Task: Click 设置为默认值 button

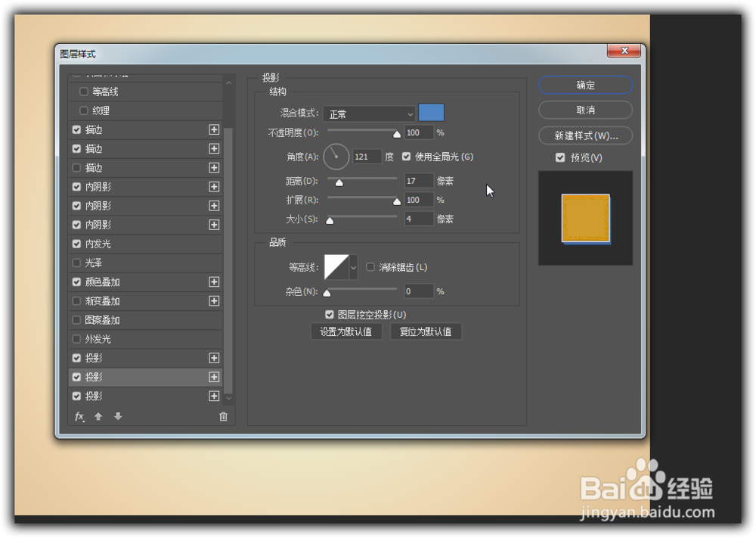Action: click(346, 331)
